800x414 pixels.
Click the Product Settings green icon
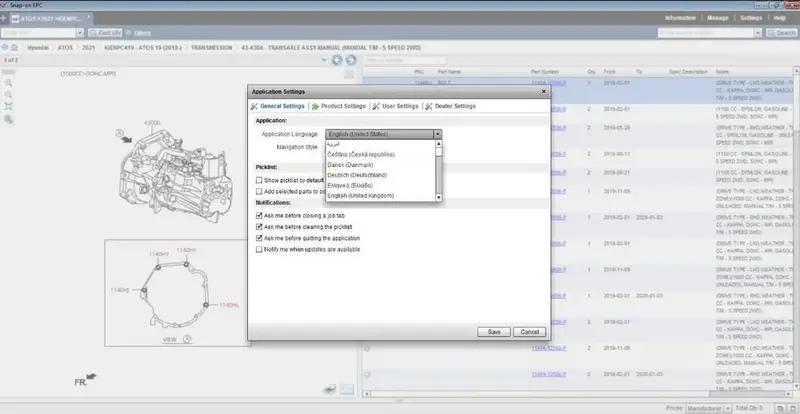[x=315, y=106]
